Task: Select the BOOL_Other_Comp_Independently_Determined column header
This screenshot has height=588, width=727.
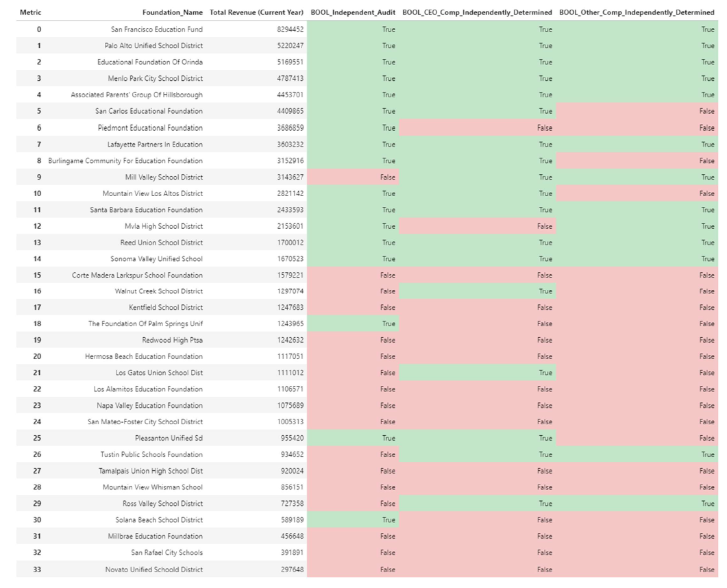Action: click(x=637, y=12)
